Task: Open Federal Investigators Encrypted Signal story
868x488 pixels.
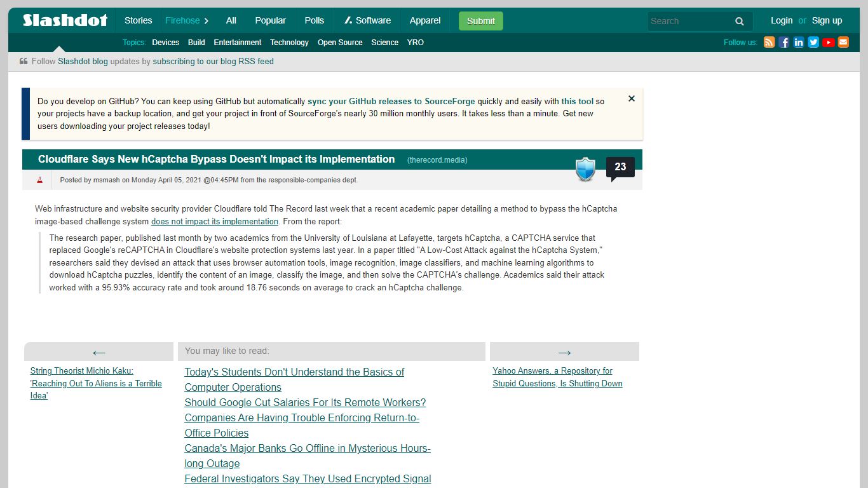Action: pyautogui.click(x=308, y=478)
